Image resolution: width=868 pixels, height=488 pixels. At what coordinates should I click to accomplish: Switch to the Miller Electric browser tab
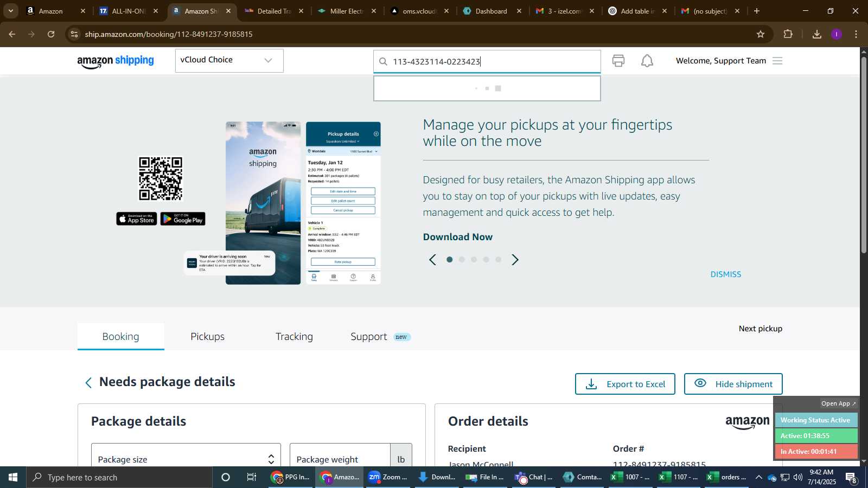tap(347, 11)
